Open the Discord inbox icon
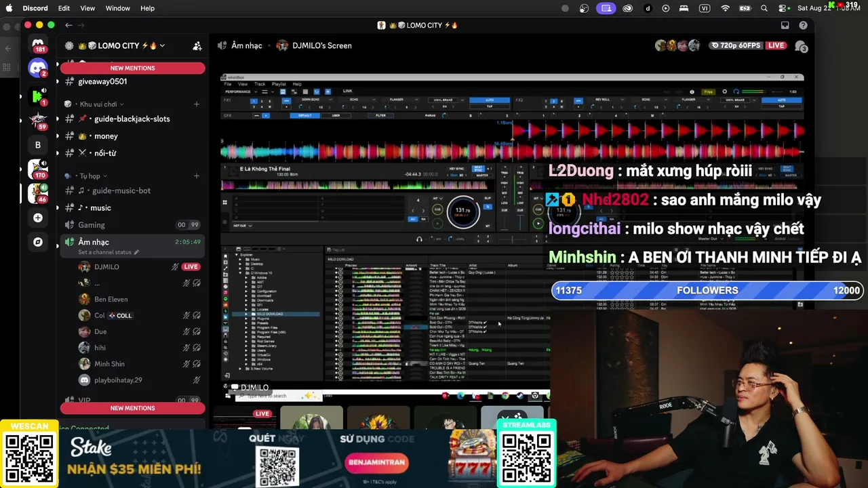868x488 pixels. click(785, 25)
